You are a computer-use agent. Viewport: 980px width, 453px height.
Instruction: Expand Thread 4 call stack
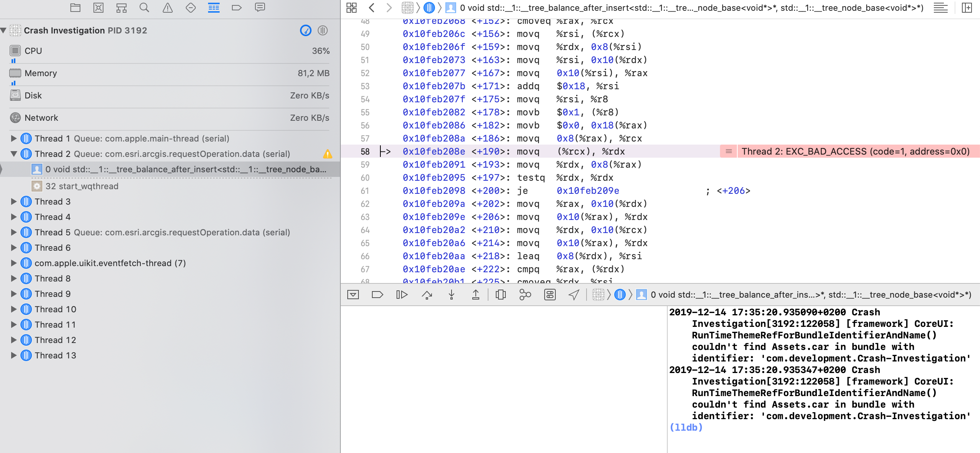tap(11, 217)
